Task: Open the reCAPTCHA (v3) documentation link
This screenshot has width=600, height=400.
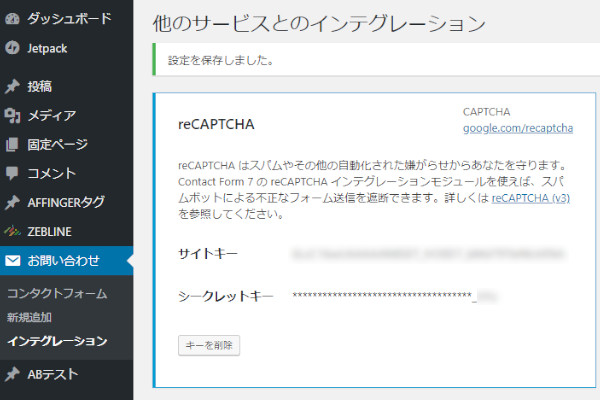Action: (530, 198)
